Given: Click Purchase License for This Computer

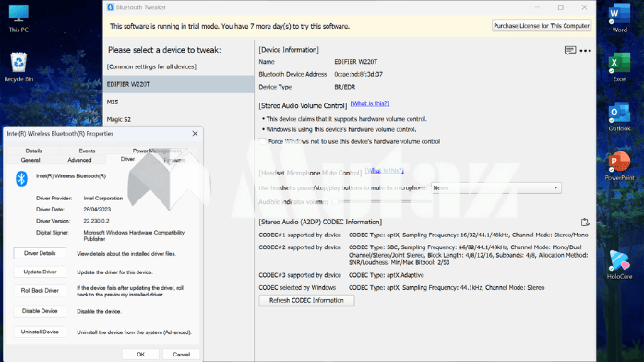Looking at the screenshot, I should [x=542, y=26].
